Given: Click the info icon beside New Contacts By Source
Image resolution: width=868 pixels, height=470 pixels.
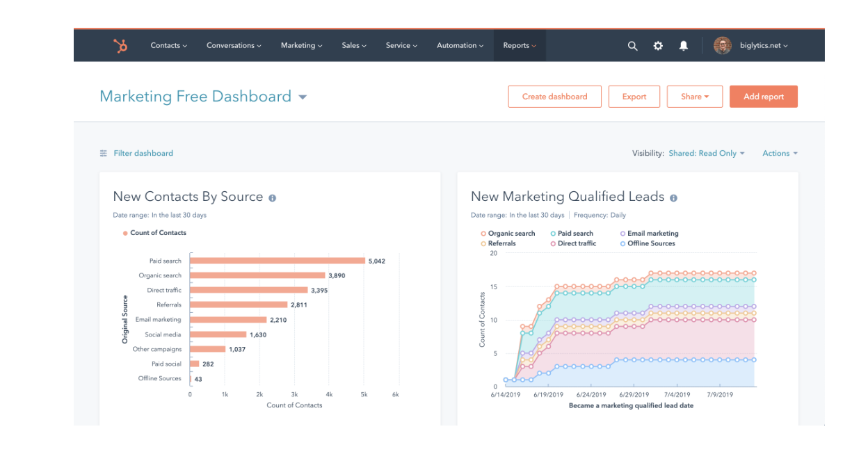Looking at the screenshot, I should pos(272,197).
